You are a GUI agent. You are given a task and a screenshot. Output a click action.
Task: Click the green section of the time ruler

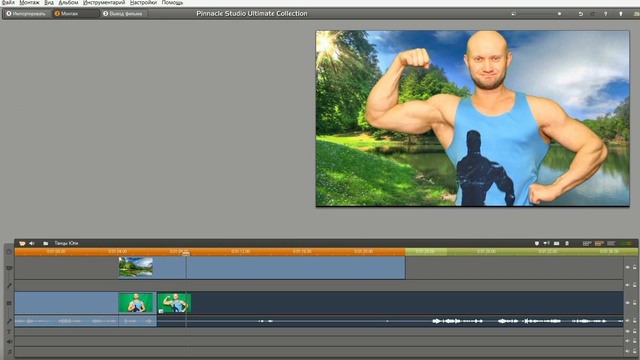pos(521,252)
